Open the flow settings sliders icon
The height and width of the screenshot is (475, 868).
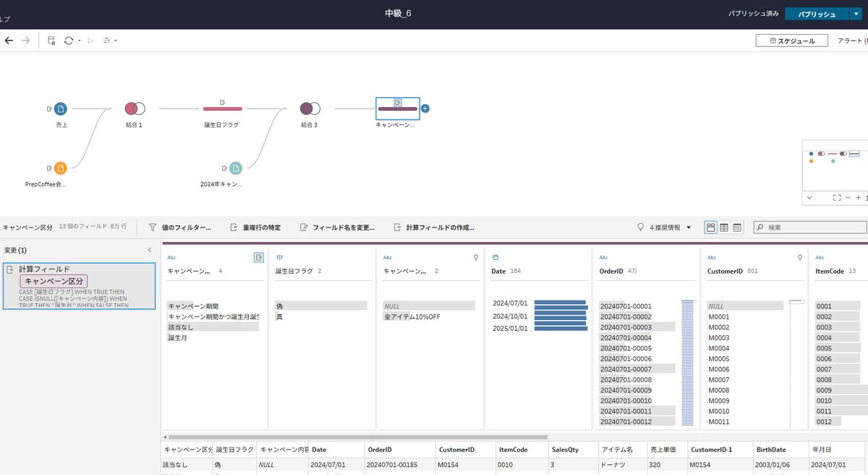(108, 41)
